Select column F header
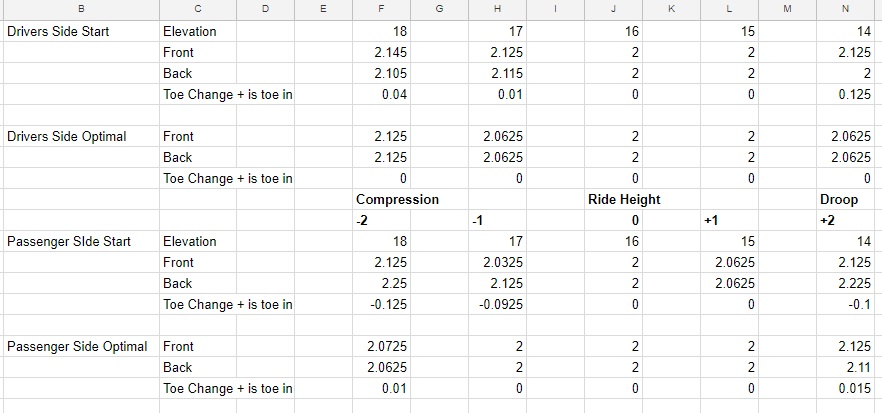This screenshot has height=413, width=882. 381,10
